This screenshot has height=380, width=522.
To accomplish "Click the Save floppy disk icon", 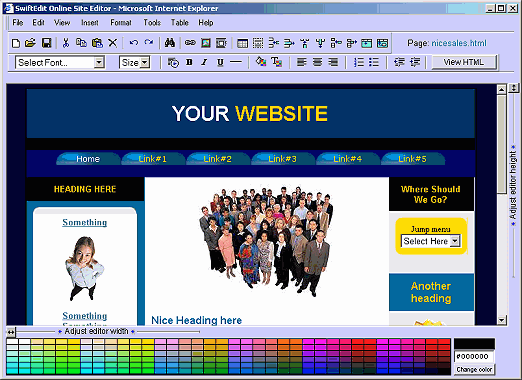I will pos(46,43).
